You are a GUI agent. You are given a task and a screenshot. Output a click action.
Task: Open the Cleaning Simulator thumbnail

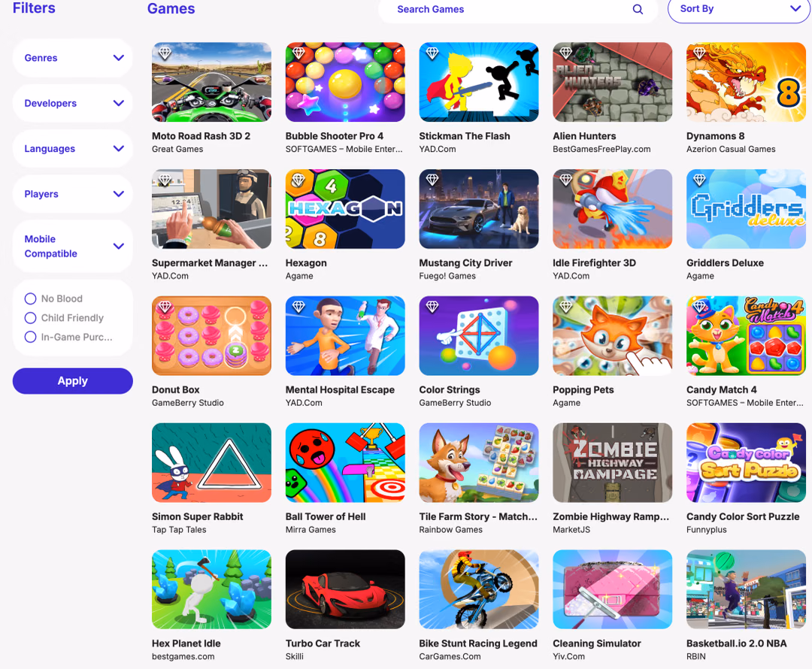coord(613,590)
